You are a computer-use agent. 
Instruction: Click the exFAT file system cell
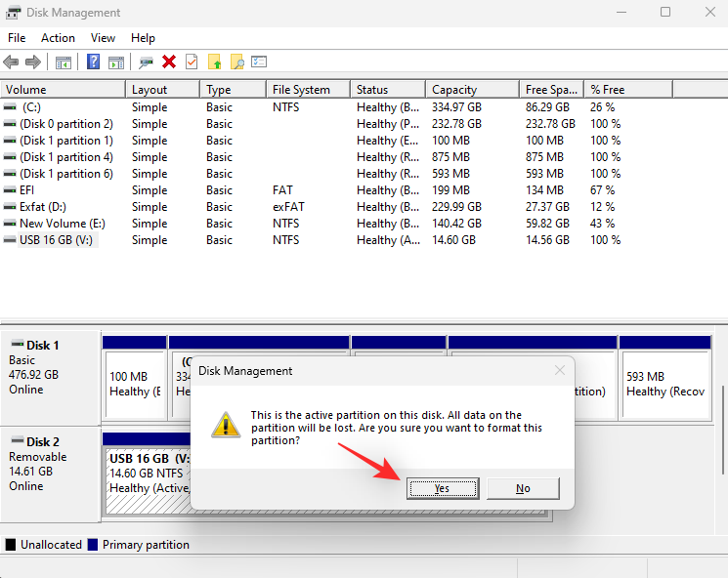tap(288, 207)
